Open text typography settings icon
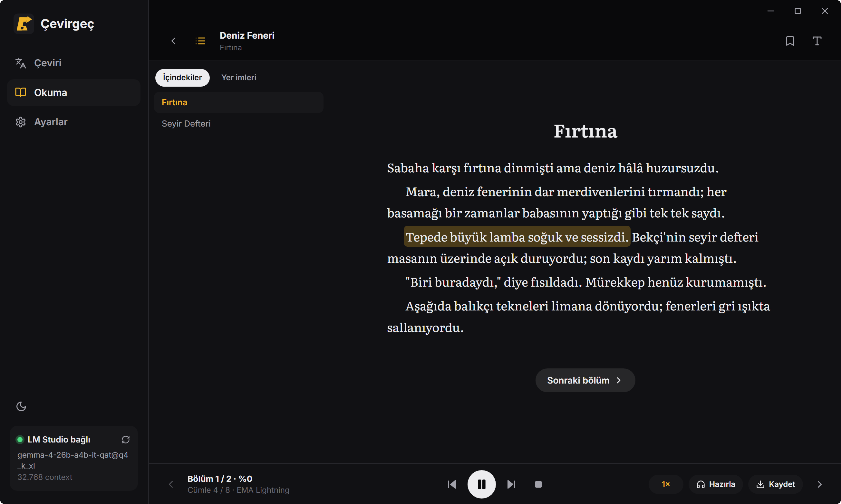841x504 pixels. click(817, 41)
